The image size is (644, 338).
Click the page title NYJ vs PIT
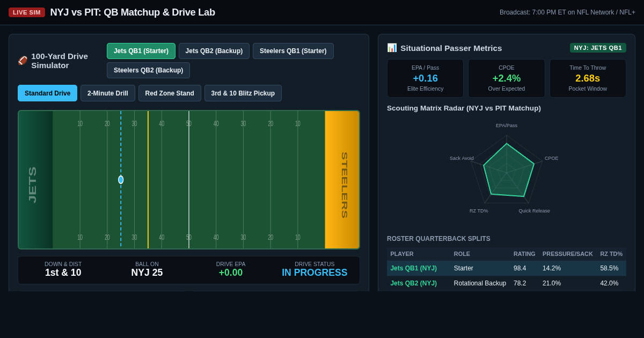click(x=133, y=12)
